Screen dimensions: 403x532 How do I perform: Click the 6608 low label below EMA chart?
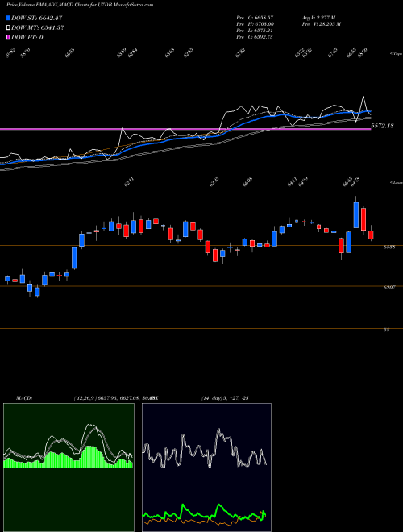[x=247, y=182]
